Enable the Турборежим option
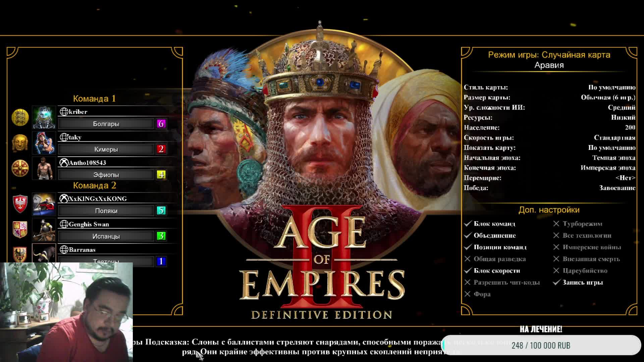The height and width of the screenshot is (362, 644). 556,224
